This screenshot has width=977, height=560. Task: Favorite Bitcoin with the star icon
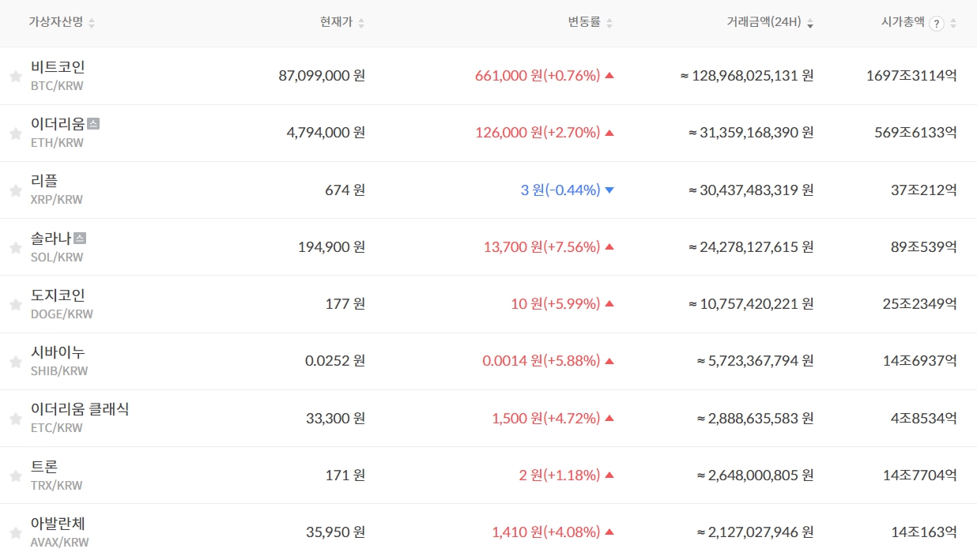click(x=15, y=77)
